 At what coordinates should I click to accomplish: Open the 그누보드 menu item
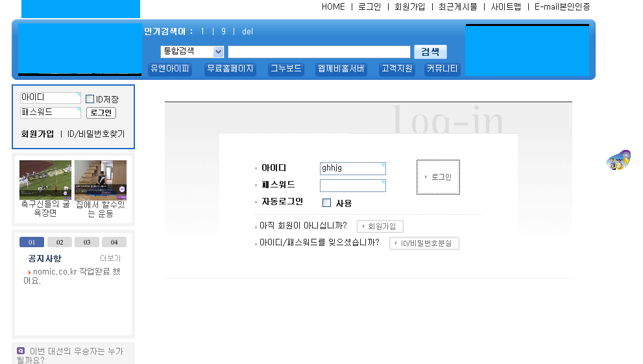tap(286, 69)
